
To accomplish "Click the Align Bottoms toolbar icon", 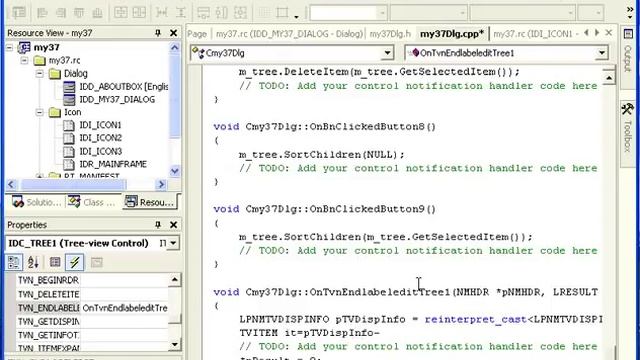I will tap(98, 13).
